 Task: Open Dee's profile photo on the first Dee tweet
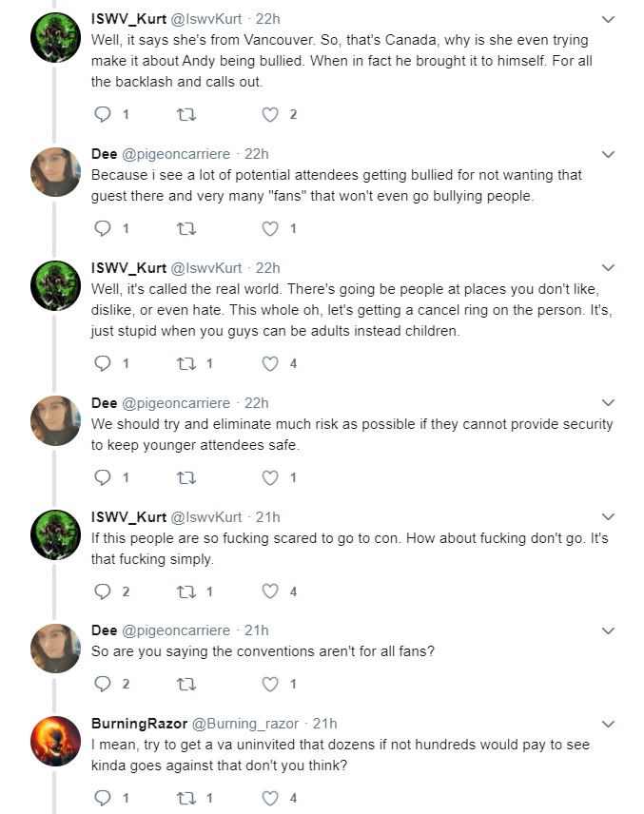coord(55,172)
